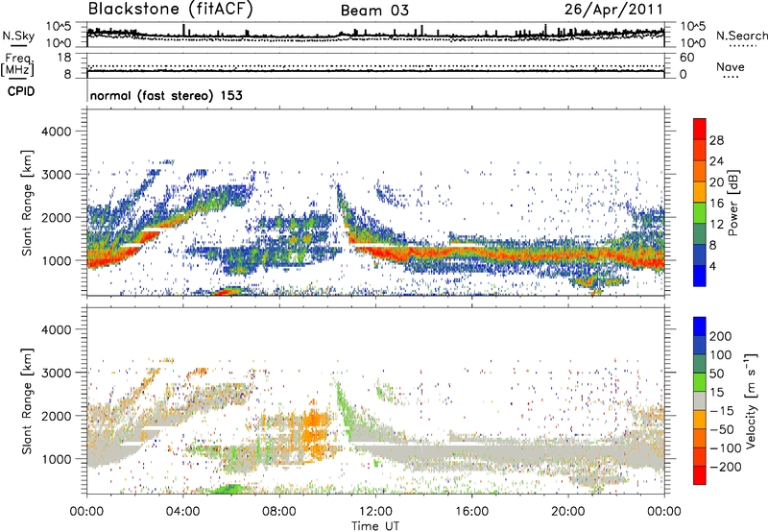The height and width of the screenshot is (532, 768).
Task: Click the "Freq. [MHz]" axis label
Action: (x=17, y=64)
